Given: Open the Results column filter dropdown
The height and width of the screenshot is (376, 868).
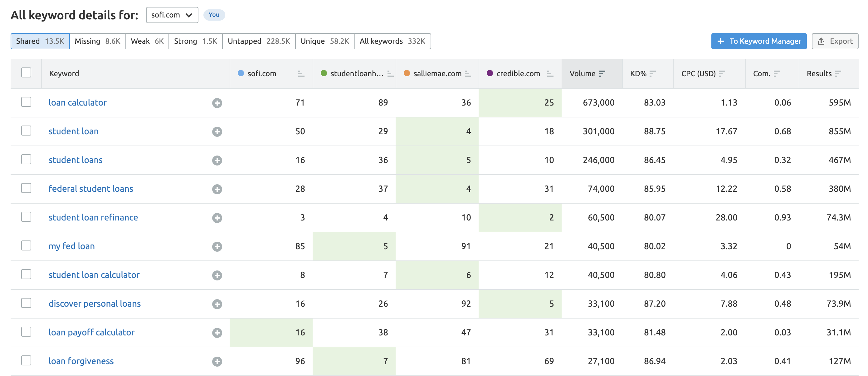Looking at the screenshot, I should (x=840, y=73).
